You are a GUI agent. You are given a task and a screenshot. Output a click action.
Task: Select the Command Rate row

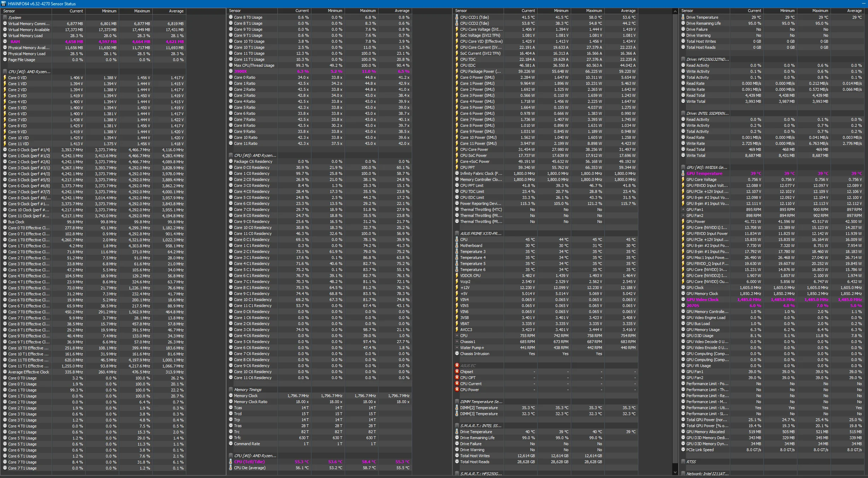point(319,444)
